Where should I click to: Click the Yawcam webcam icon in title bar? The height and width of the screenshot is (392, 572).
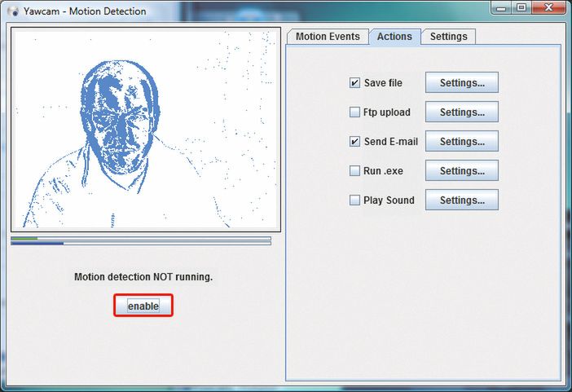(x=13, y=11)
